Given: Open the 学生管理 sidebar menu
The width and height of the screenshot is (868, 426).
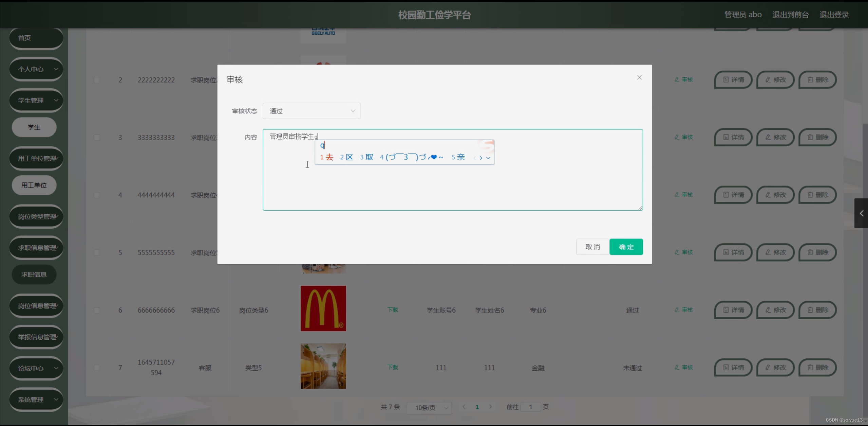Looking at the screenshot, I should 36,100.
